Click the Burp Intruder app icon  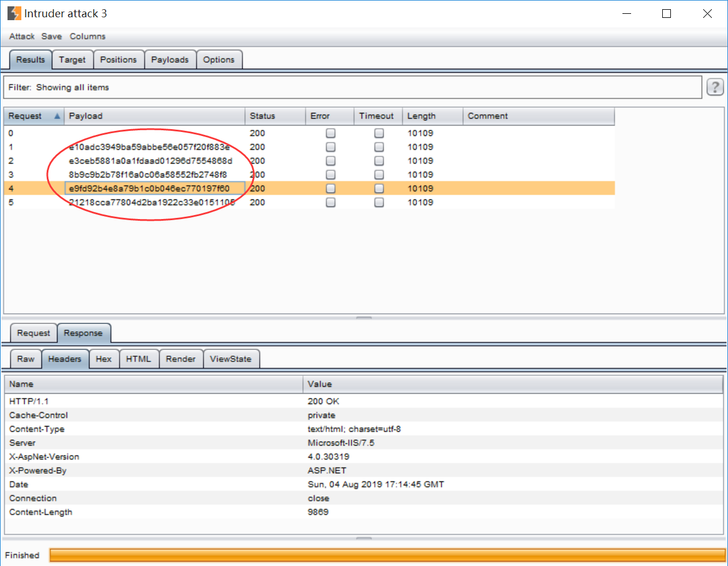click(14, 13)
